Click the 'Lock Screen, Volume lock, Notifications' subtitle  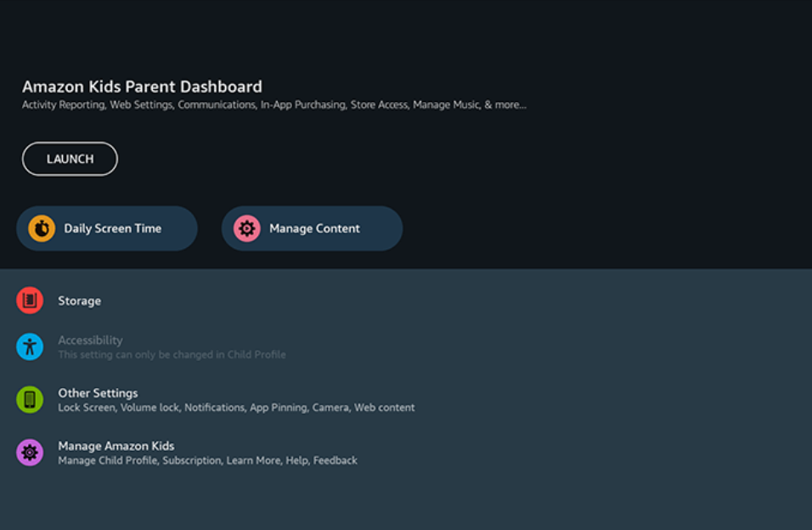pyautogui.click(x=236, y=408)
